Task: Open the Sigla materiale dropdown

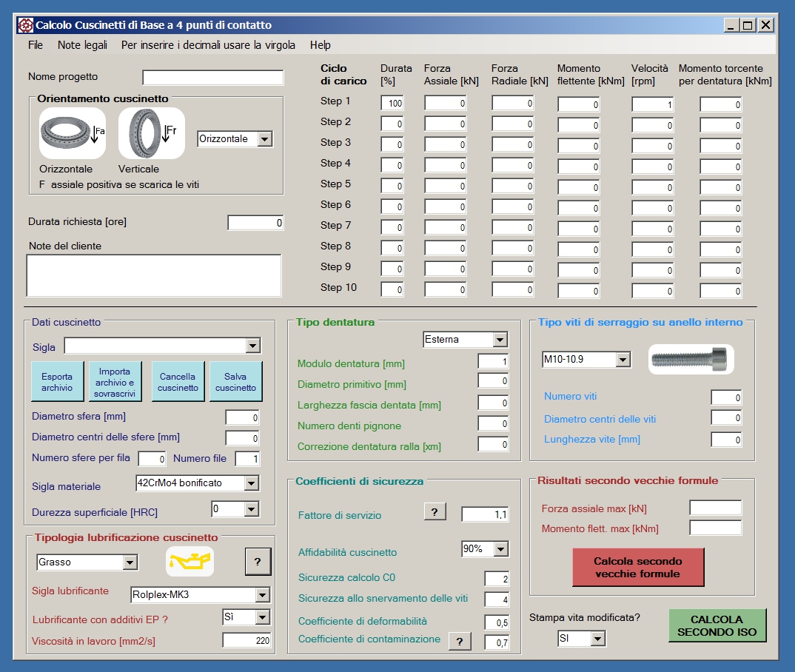Action: (252, 483)
